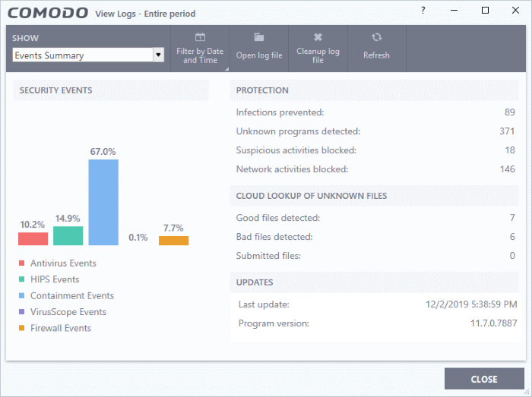Click the Open log file folder icon
532x397 pixels.
(x=259, y=37)
